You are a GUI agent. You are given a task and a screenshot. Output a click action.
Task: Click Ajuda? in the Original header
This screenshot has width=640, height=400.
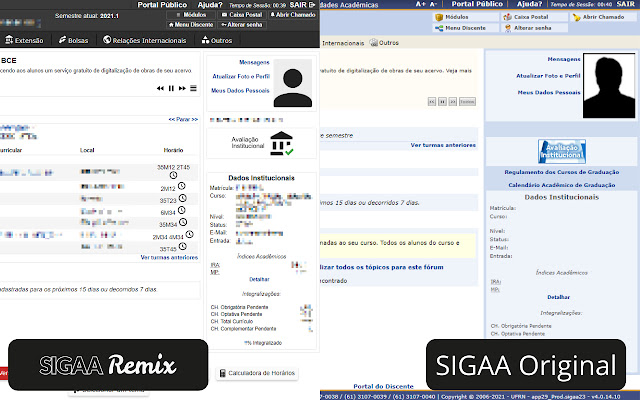[x=529, y=4]
